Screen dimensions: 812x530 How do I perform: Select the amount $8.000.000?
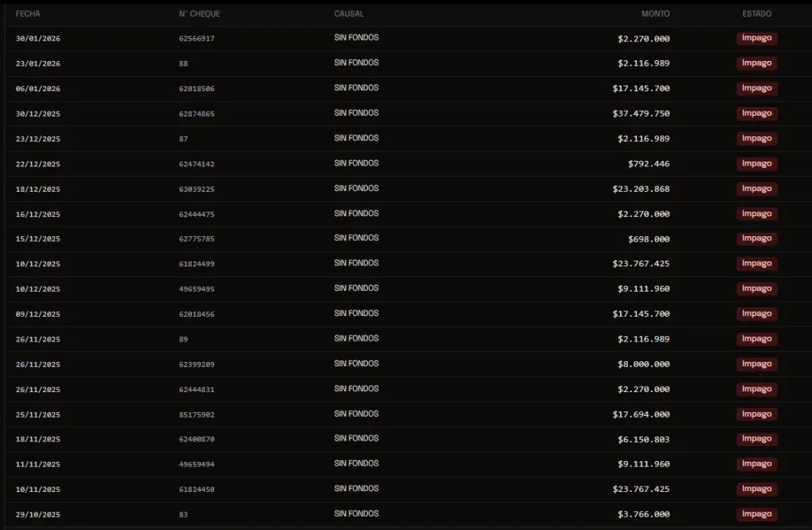644,364
